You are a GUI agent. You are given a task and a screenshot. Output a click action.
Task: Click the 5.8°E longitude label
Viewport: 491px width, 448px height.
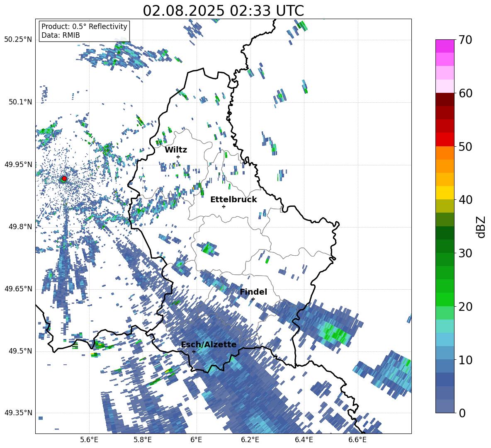pyautogui.click(x=143, y=440)
